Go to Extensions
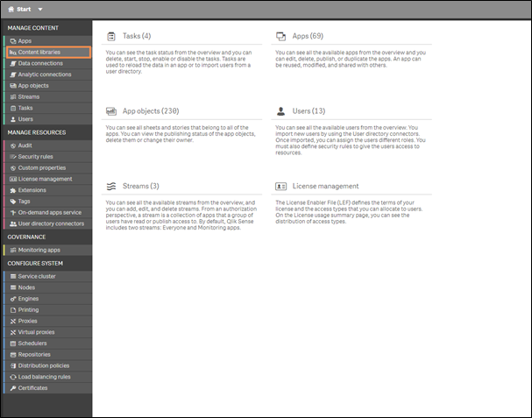This screenshot has width=532, height=418. tap(48, 190)
